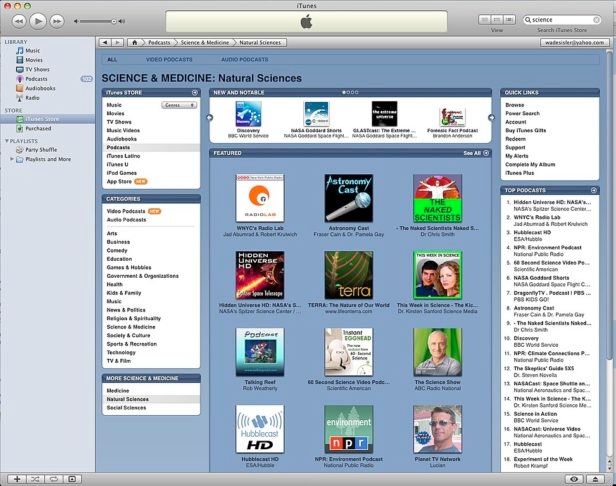The image size is (616, 486).
Task: Expand Playlists and More folder
Action: tap(12, 159)
